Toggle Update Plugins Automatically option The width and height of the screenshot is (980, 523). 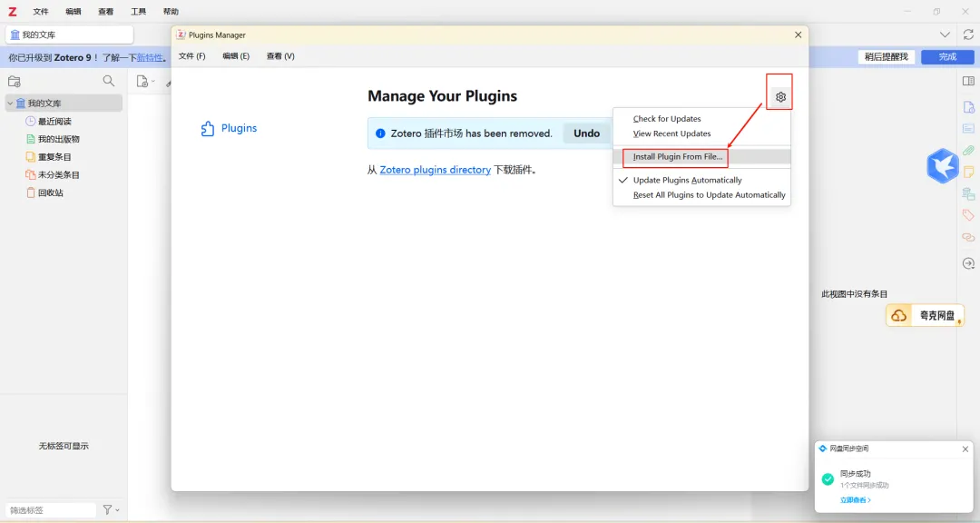pyautogui.click(x=701, y=180)
